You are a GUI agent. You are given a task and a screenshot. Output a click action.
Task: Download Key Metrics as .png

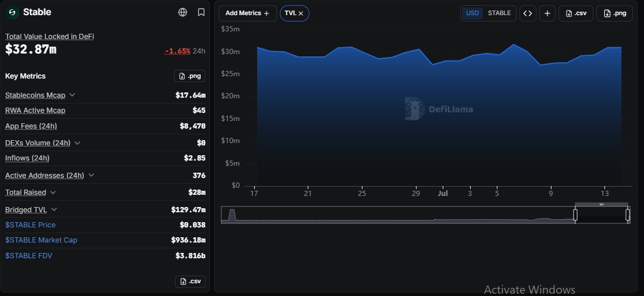189,76
